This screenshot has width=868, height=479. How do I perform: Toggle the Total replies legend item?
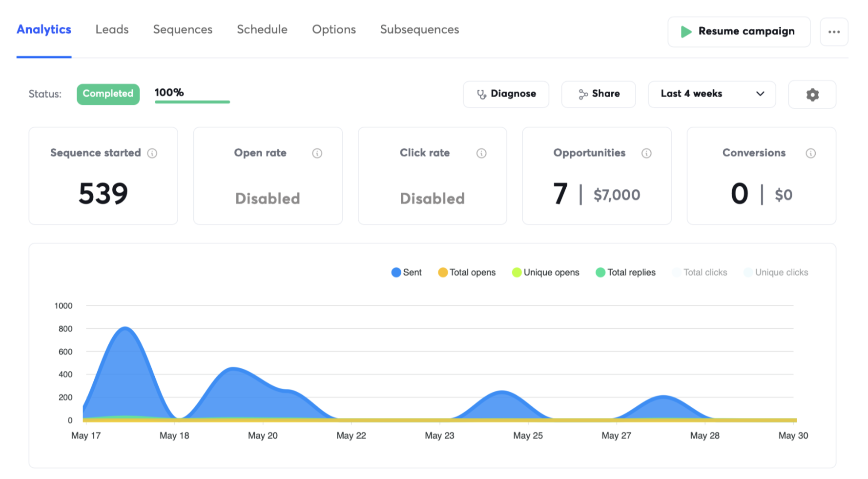625,272
